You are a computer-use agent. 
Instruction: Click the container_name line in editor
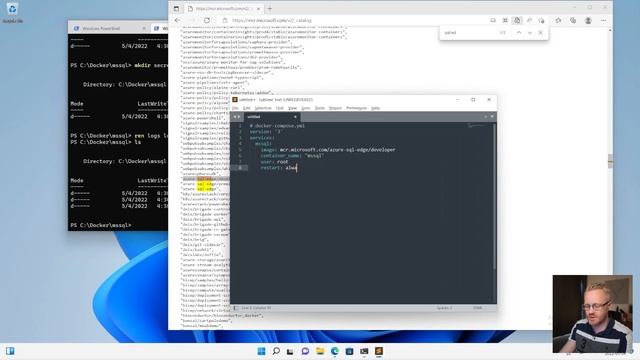292,156
